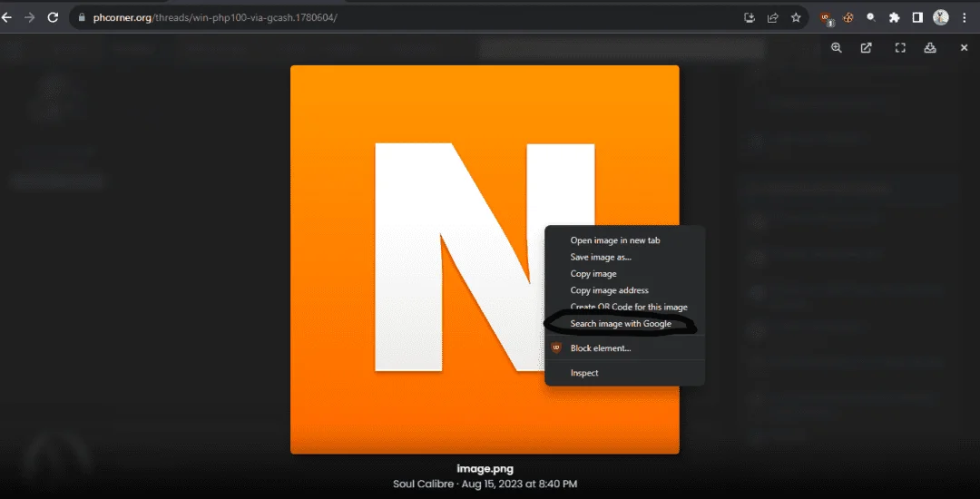Select Block element... menu entry
This screenshot has width=980, height=499.
(624, 347)
